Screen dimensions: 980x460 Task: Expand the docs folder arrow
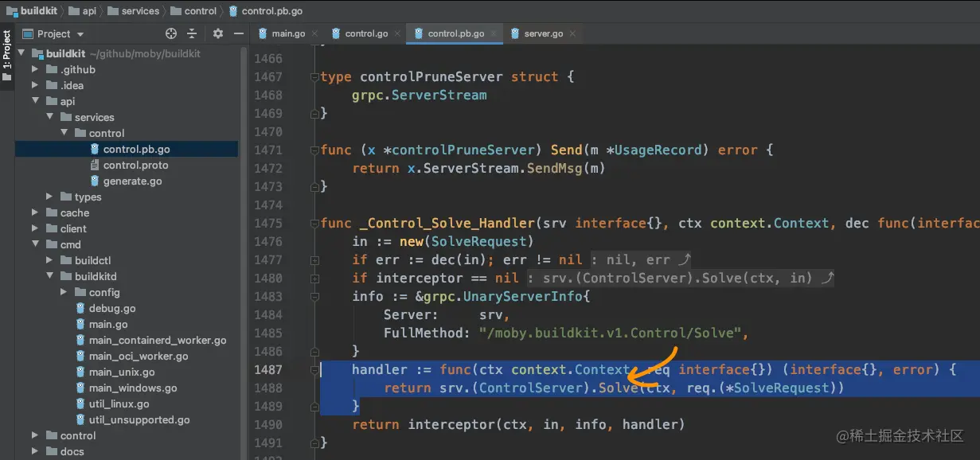35,451
